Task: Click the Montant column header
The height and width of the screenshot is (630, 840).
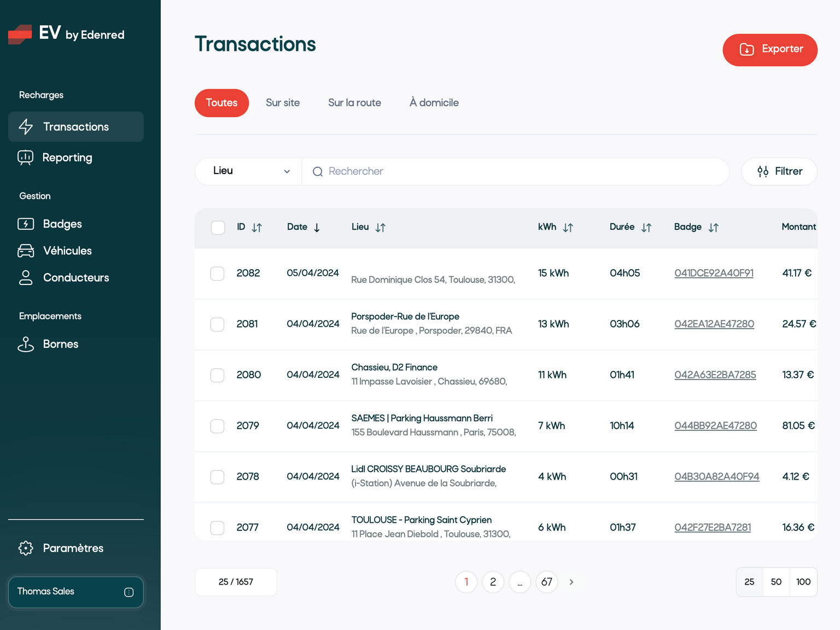Action: click(x=799, y=227)
